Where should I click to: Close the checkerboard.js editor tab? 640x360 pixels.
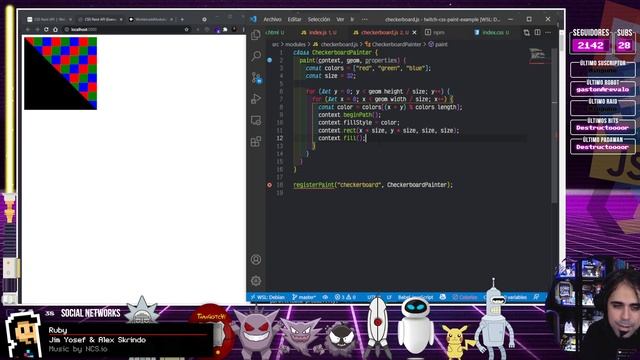(414, 32)
